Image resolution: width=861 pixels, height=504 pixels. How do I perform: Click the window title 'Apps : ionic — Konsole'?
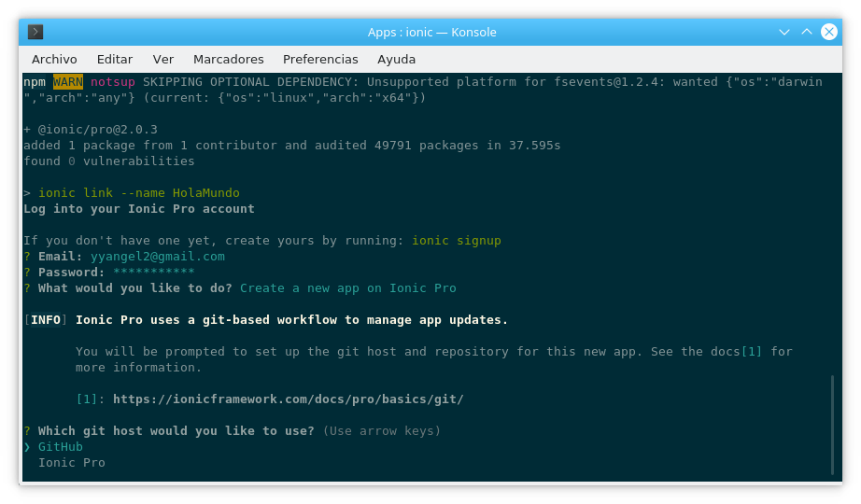point(431,33)
